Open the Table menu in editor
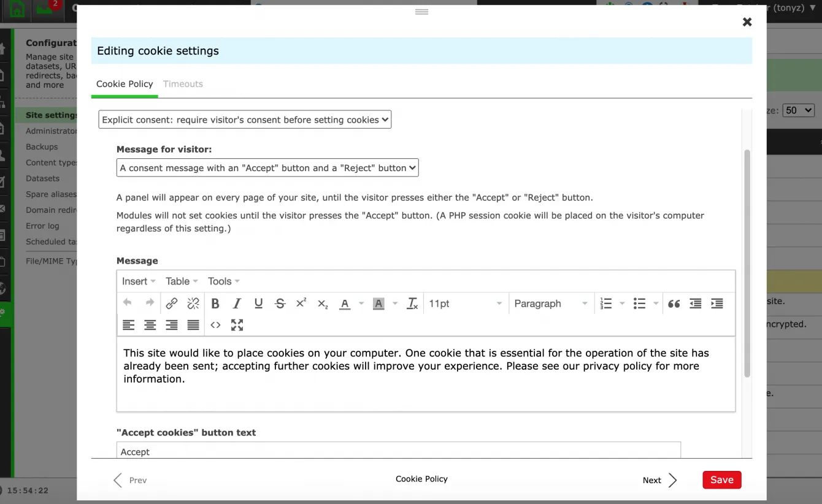The image size is (822, 504). 182,281
